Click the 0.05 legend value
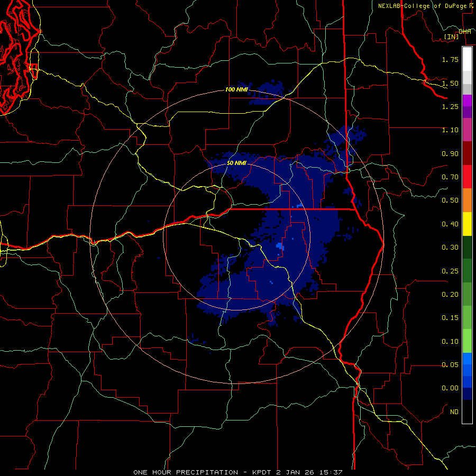The height and width of the screenshot is (476, 476). tap(450, 365)
